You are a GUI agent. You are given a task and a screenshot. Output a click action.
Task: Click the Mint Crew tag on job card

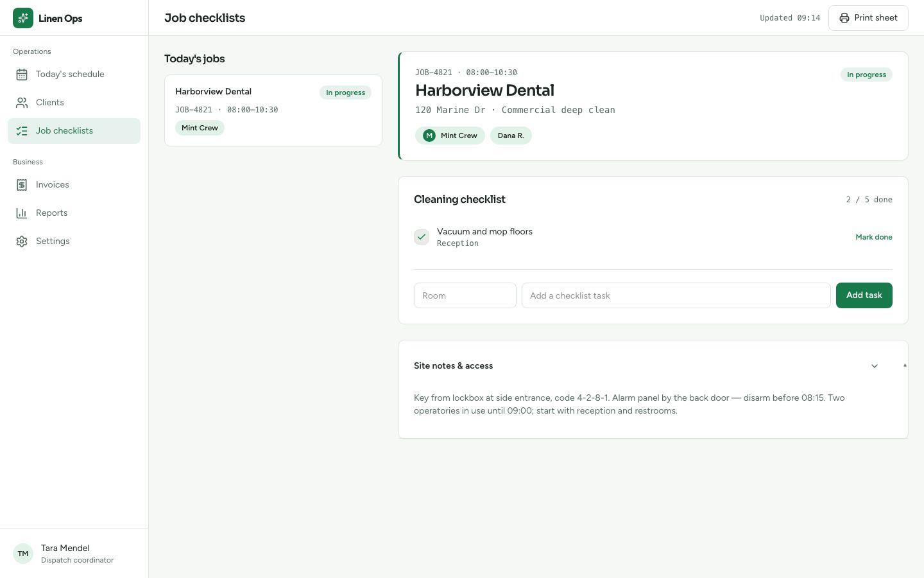200,128
